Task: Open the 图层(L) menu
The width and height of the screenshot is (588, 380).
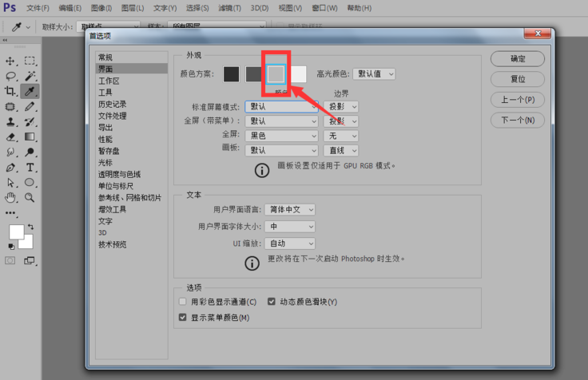Action: tap(133, 8)
